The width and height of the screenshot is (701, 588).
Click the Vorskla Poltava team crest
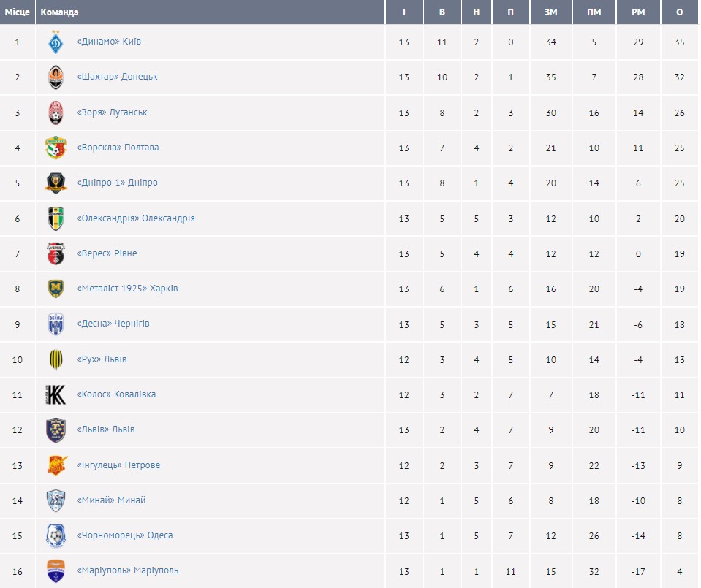tap(56, 148)
